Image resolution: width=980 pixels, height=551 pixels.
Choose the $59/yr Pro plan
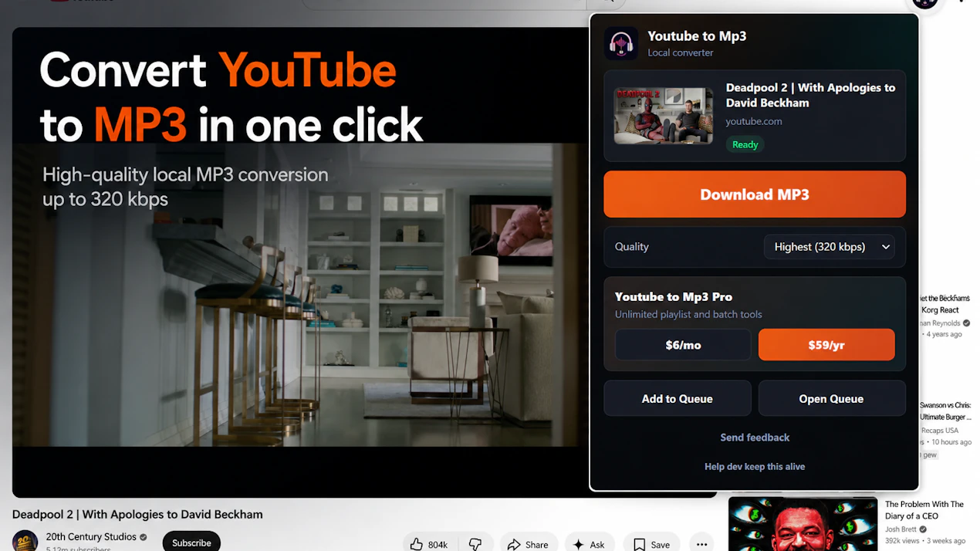[826, 345]
